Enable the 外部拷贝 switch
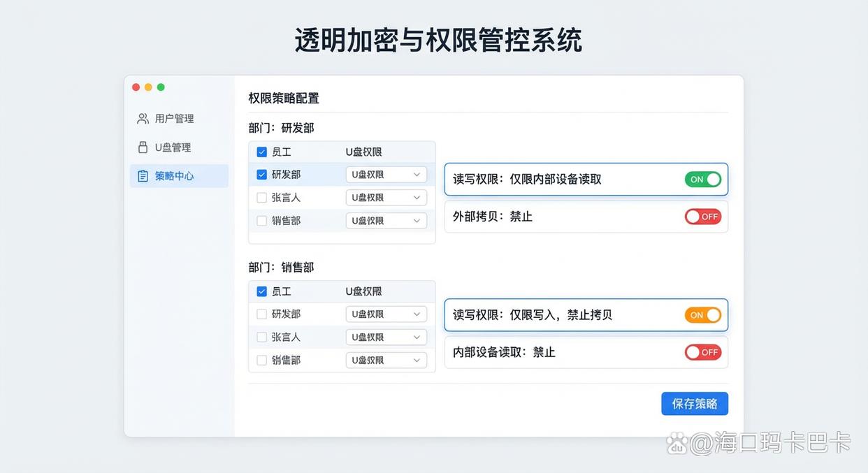This screenshot has height=473, width=868. pos(702,217)
